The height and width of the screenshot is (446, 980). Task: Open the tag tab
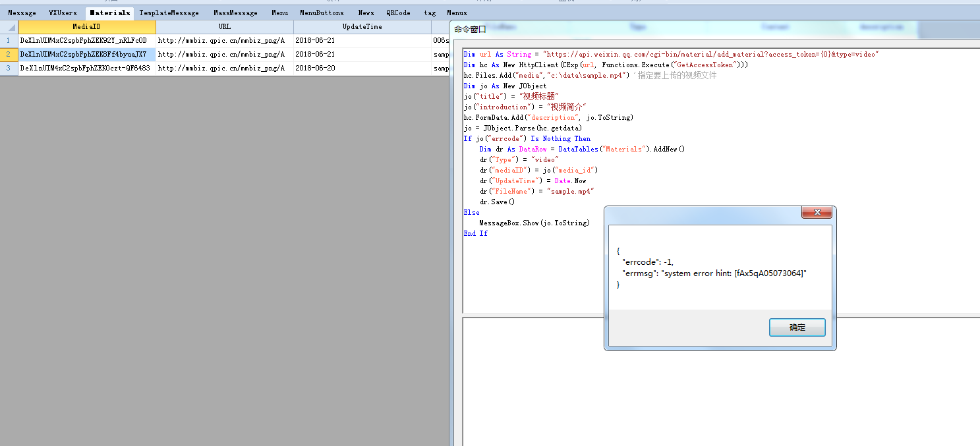point(430,13)
